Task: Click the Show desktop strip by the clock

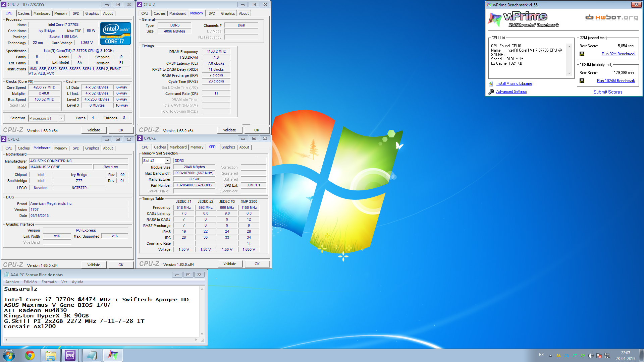Action: (x=641, y=355)
